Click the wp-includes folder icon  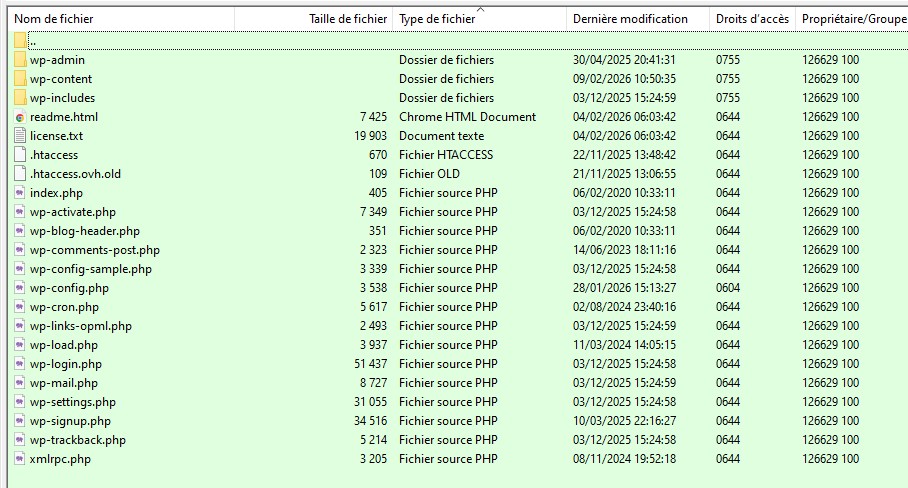click(20, 98)
